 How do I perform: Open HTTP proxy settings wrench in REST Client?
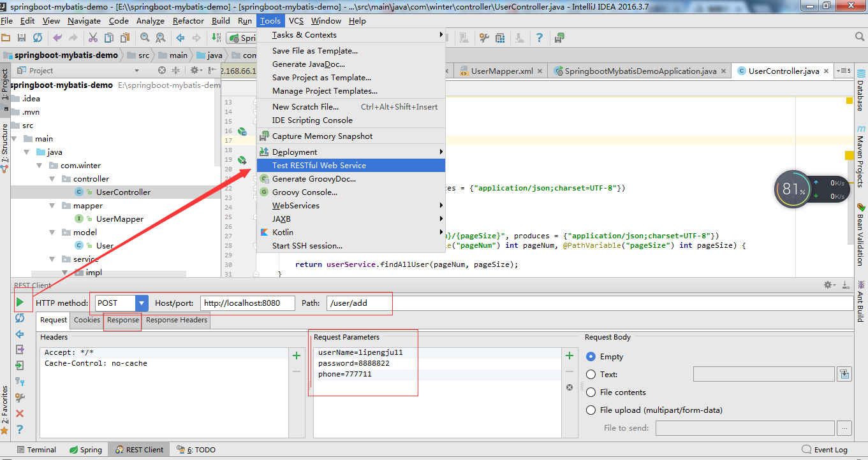point(20,398)
